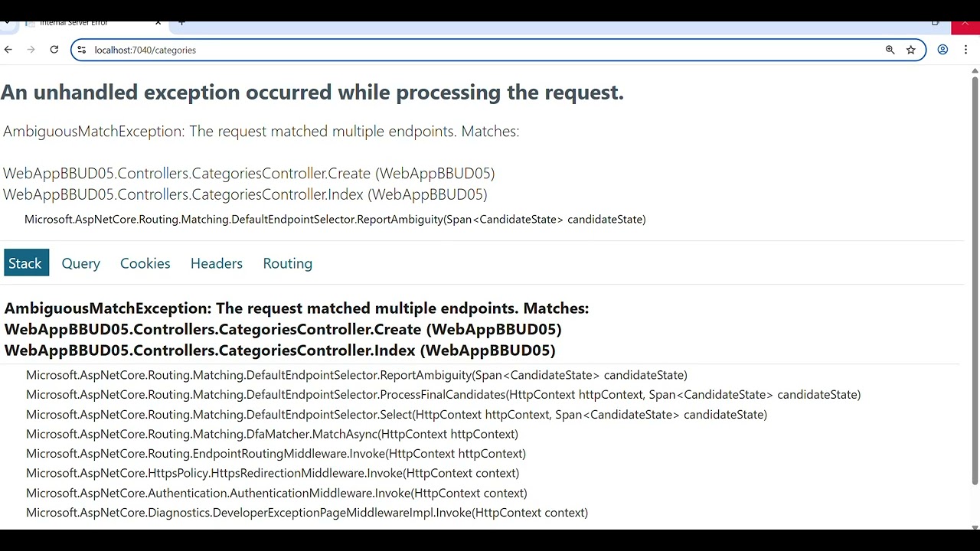The height and width of the screenshot is (551, 980).
Task: Click the first CategoriesController.Index line in summary
Action: [x=245, y=194]
